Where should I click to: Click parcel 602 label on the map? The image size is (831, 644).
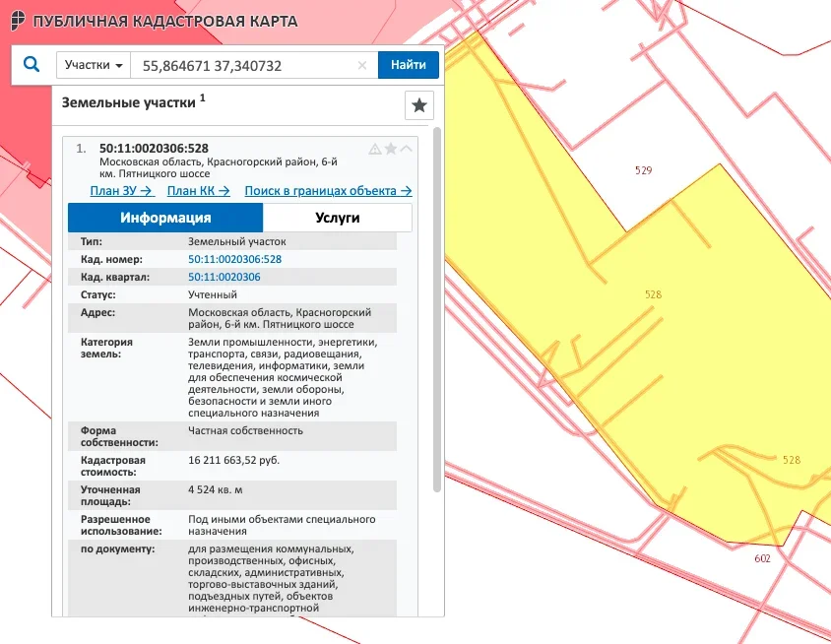(x=762, y=557)
